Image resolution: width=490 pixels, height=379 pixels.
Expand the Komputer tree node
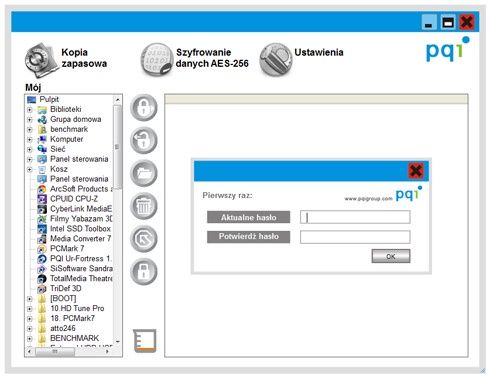(x=30, y=139)
